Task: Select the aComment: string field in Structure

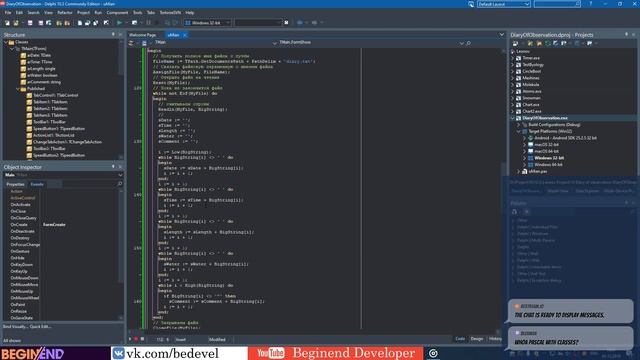Action: (44, 82)
